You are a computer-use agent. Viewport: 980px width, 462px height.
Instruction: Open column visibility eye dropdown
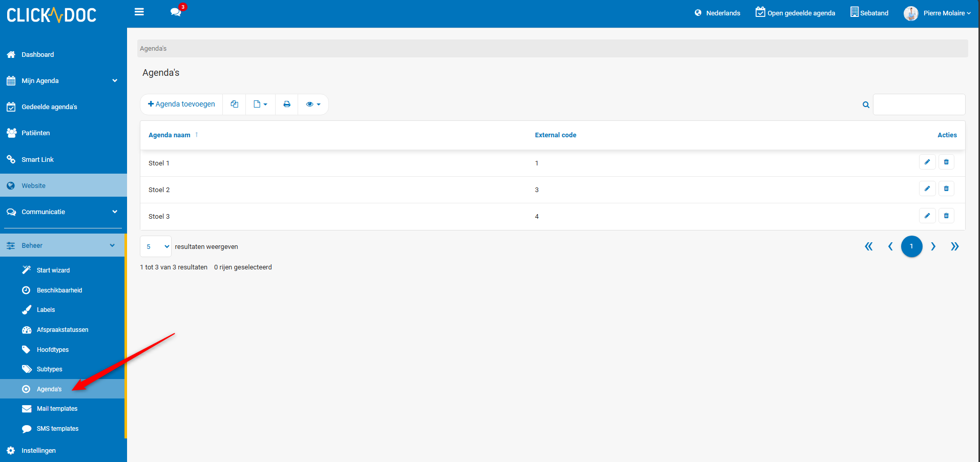(x=313, y=104)
